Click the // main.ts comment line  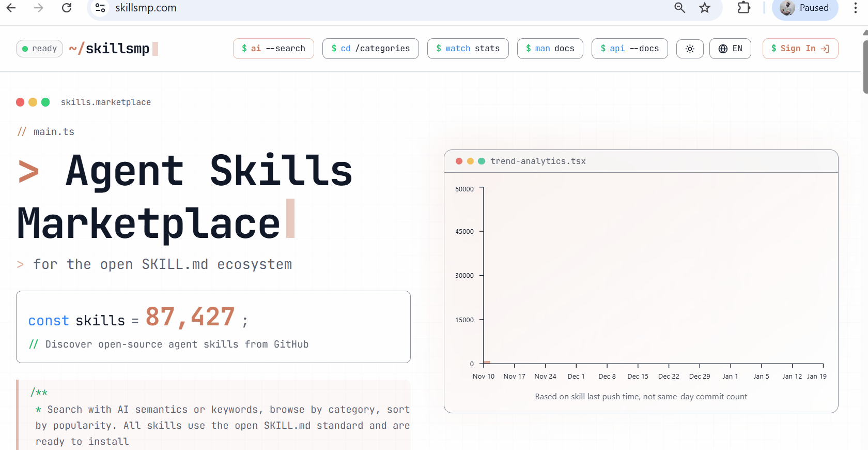(x=46, y=132)
